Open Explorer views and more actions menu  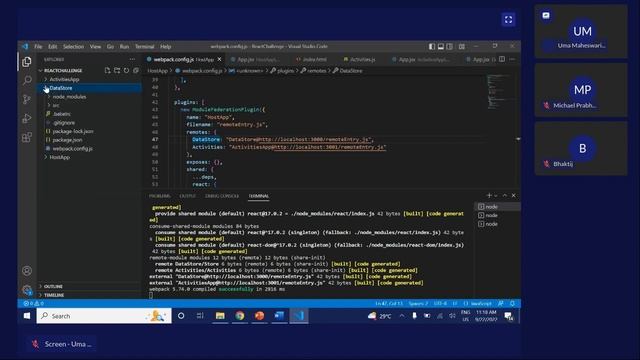point(132,59)
